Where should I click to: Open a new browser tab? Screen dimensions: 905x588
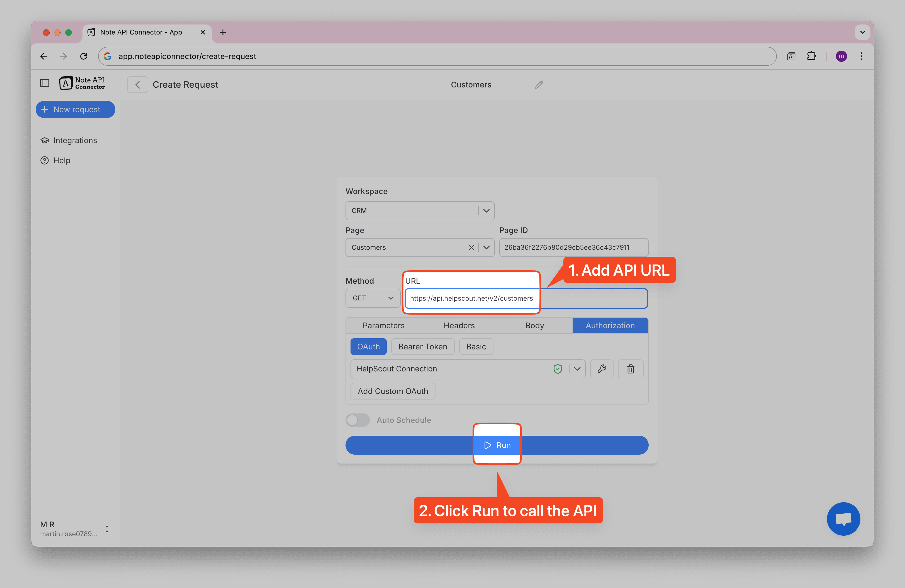(x=223, y=32)
